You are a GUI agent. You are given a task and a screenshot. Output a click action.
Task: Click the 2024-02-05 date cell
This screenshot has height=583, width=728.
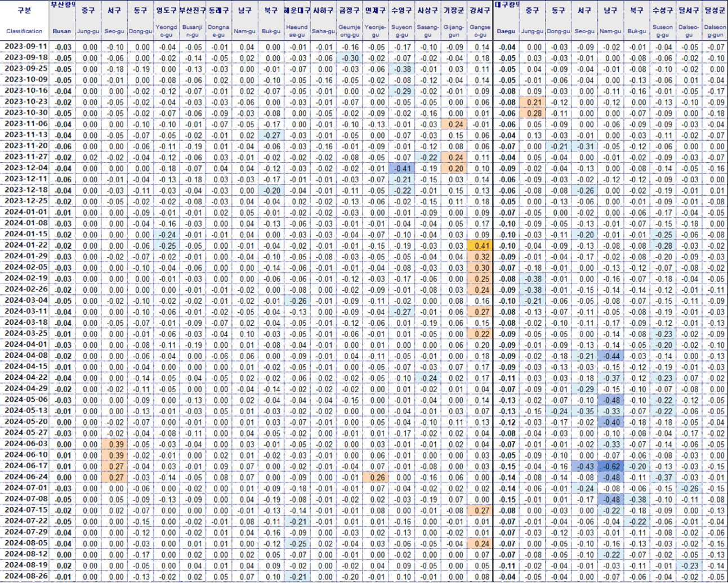point(25,268)
